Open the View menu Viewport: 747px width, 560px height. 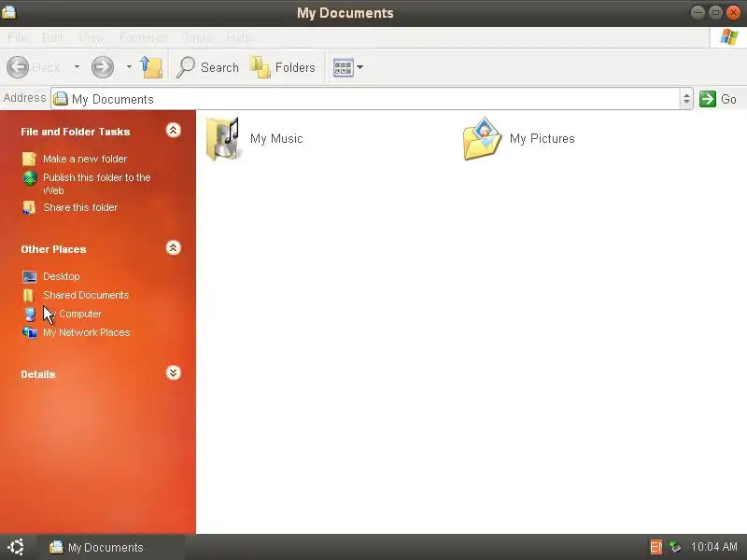pyautogui.click(x=92, y=37)
